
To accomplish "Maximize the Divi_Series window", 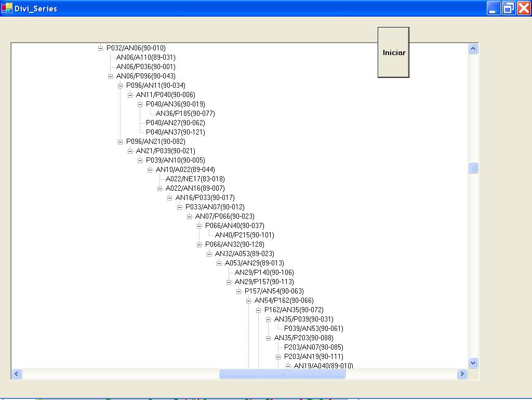I will [x=509, y=8].
